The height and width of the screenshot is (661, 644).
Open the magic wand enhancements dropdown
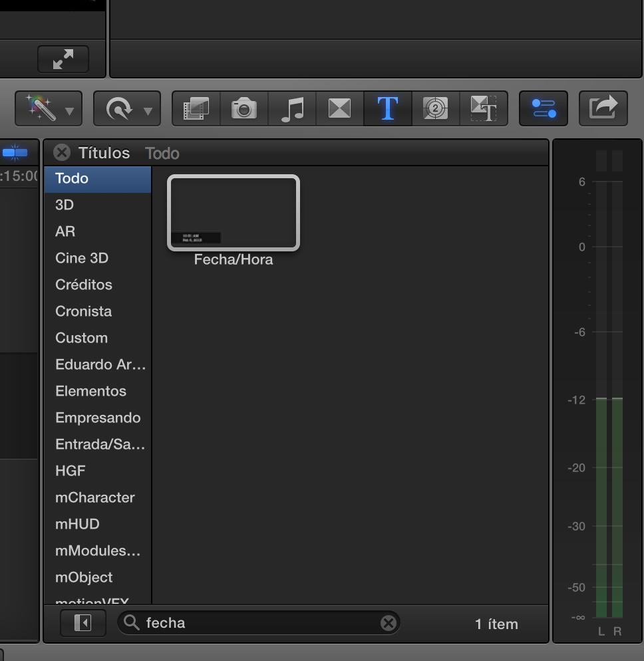pos(49,108)
